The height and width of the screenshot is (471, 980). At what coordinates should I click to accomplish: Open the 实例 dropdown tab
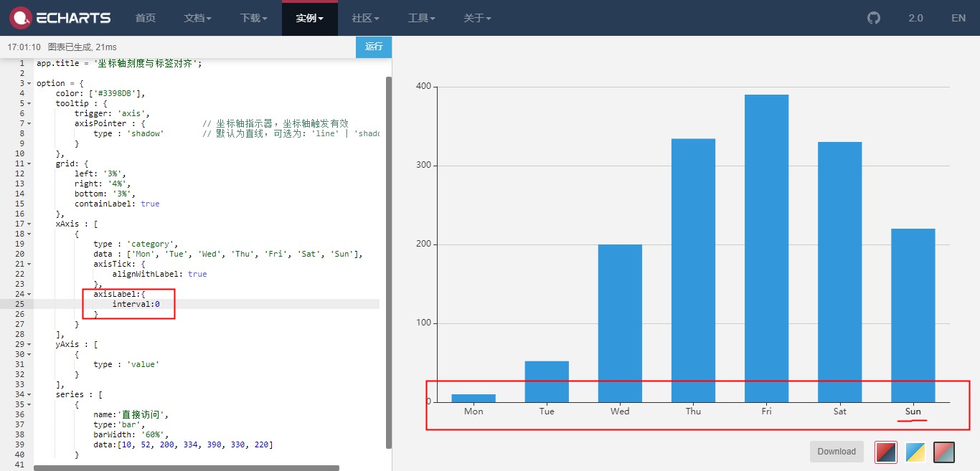click(x=310, y=18)
